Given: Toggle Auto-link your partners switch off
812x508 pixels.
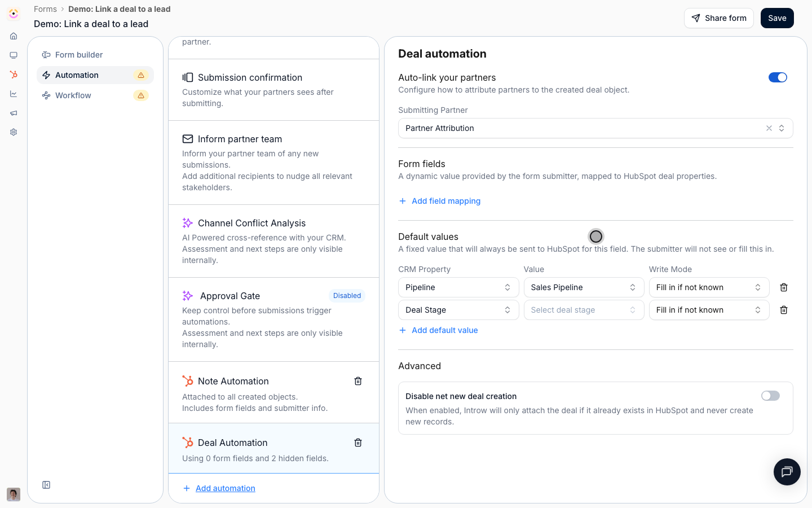Looking at the screenshot, I should point(778,77).
